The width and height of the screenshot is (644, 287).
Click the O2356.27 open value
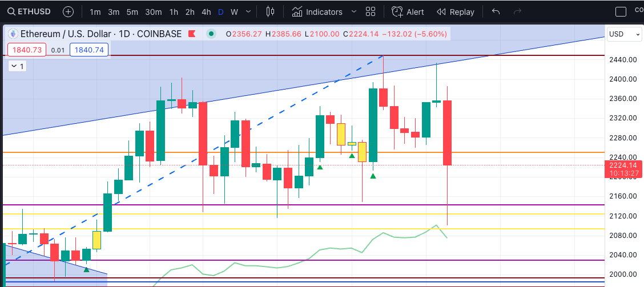244,34
